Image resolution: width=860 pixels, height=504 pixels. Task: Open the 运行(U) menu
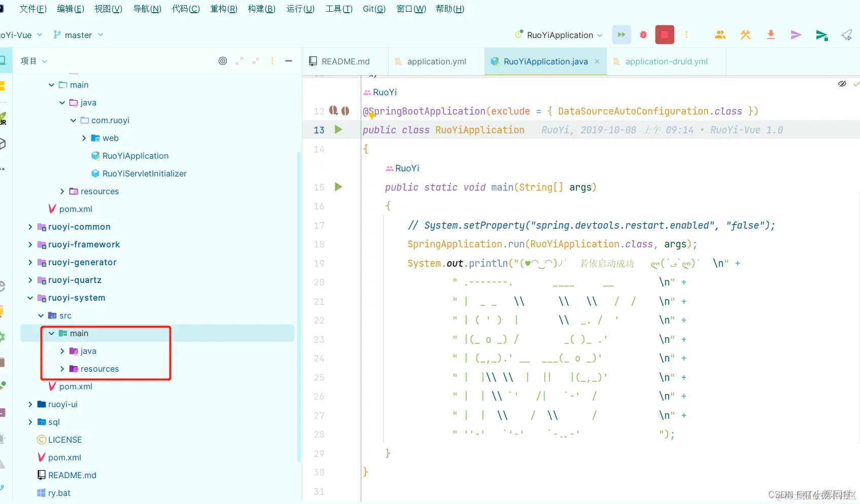300,9
